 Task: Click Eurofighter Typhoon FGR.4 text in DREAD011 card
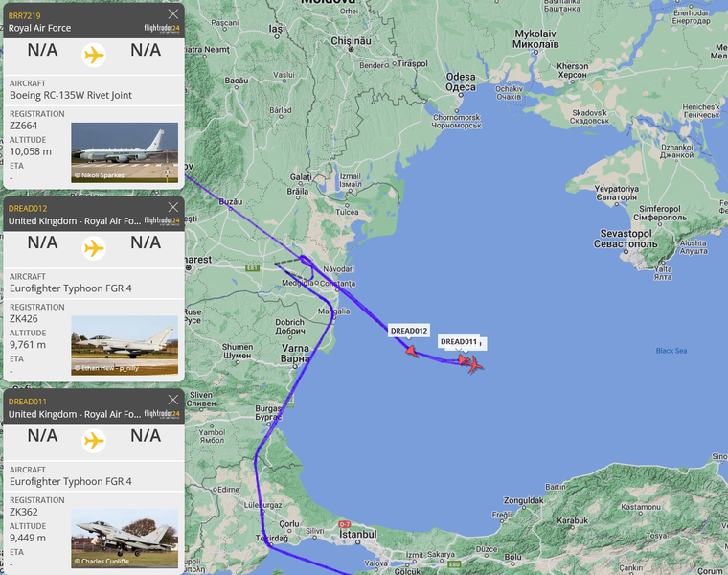(71, 482)
